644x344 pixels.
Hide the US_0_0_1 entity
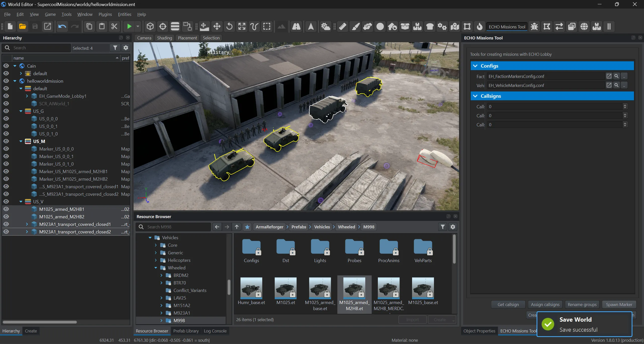6,126
